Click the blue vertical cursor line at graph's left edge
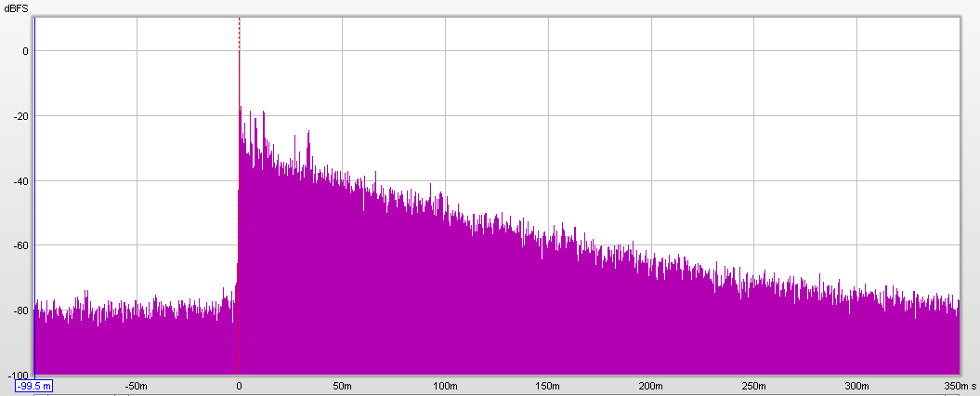This screenshot has height=396, width=980. tap(35, 196)
